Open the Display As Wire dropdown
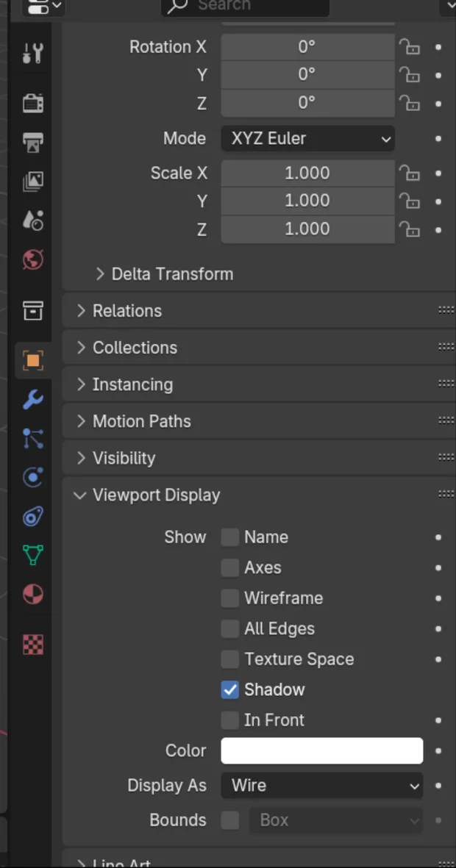The image size is (456, 868). click(321, 786)
